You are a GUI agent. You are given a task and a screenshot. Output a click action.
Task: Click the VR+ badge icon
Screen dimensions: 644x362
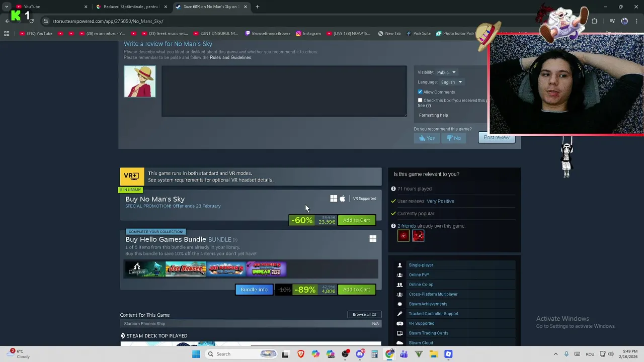(x=132, y=176)
